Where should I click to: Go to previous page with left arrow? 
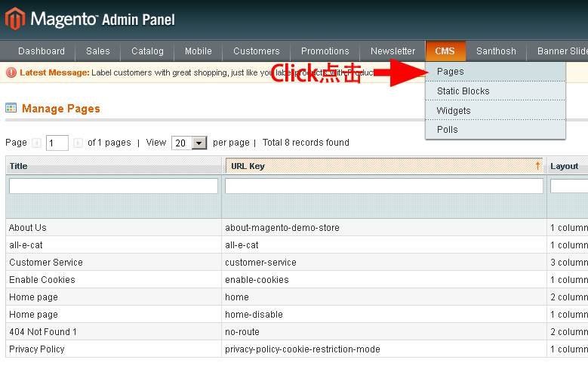[35, 143]
